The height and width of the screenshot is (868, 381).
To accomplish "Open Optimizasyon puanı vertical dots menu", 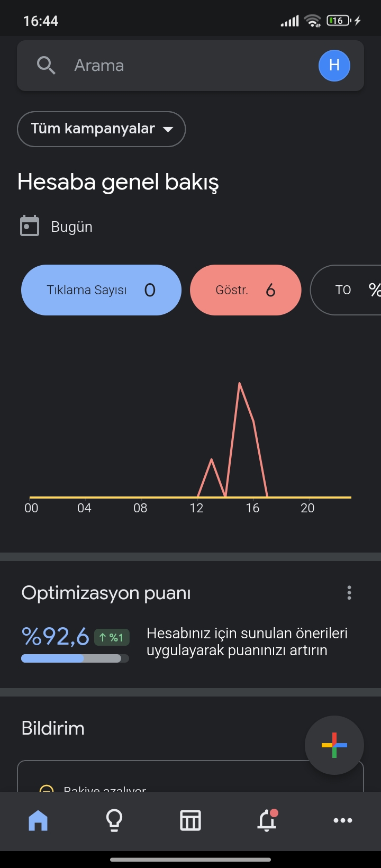I will (x=349, y=593).
